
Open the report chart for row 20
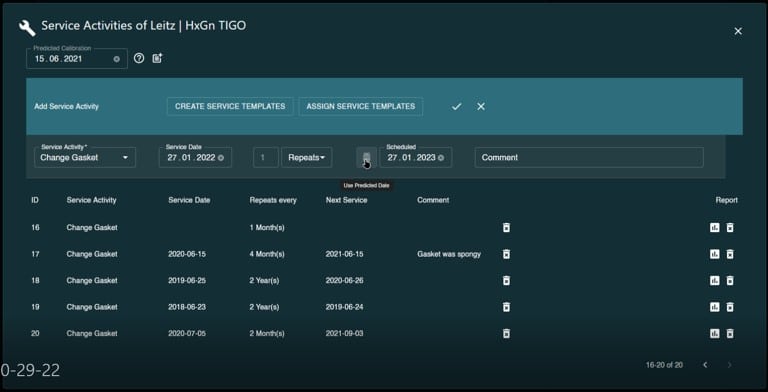tap(715, 333)
